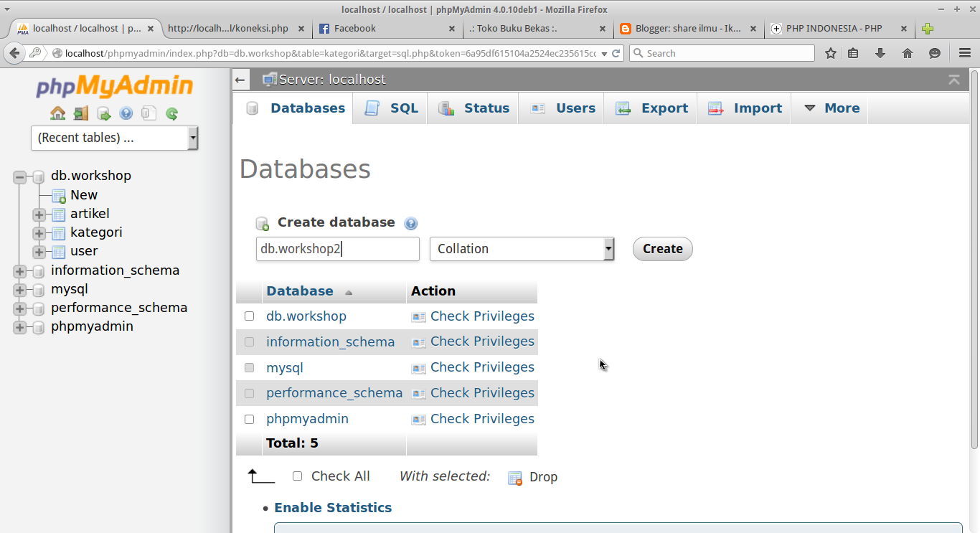Open the Recent tables dropdown

click(x=114, y=138)
